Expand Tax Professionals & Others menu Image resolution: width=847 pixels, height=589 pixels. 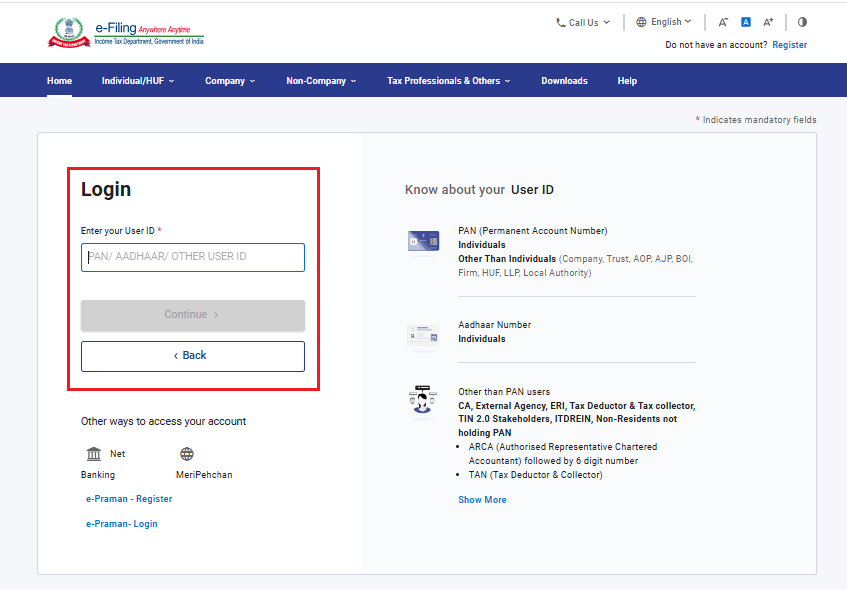point(448,81)
